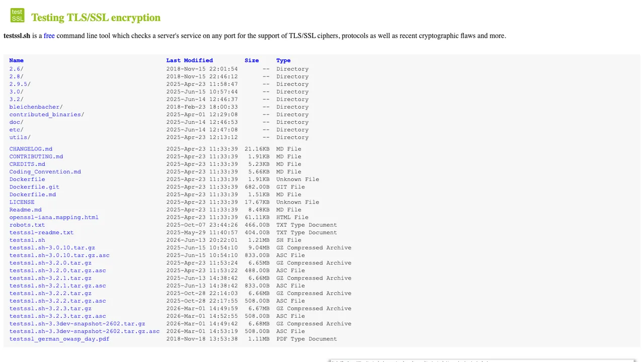The height and width of the screenshot is (362, 644).
Task: Open the 2.9.5/ directory
Action: [x=20, y=84]
